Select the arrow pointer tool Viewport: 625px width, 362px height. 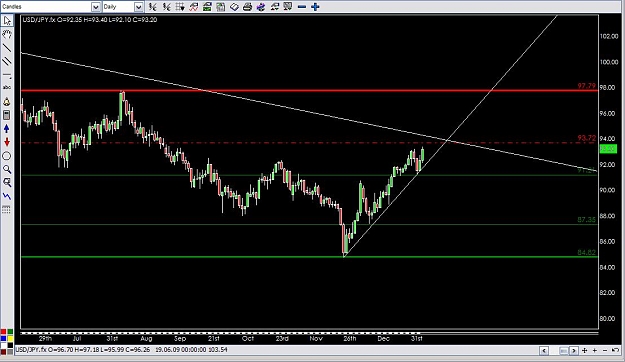click(7, 21)
